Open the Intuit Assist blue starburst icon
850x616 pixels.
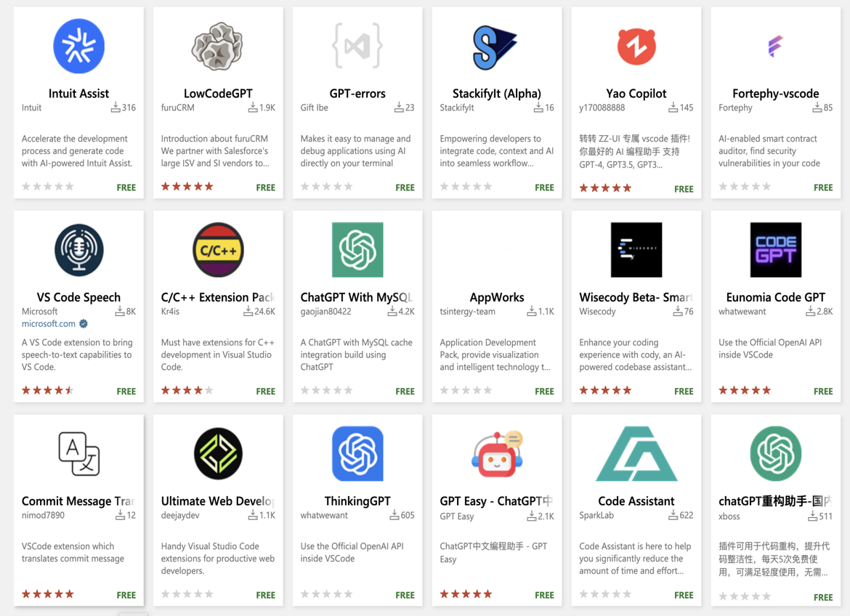point(78,46)
